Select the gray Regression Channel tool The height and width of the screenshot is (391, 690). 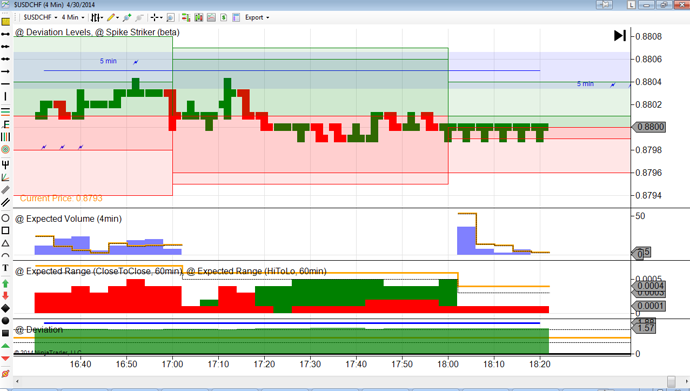5,190
